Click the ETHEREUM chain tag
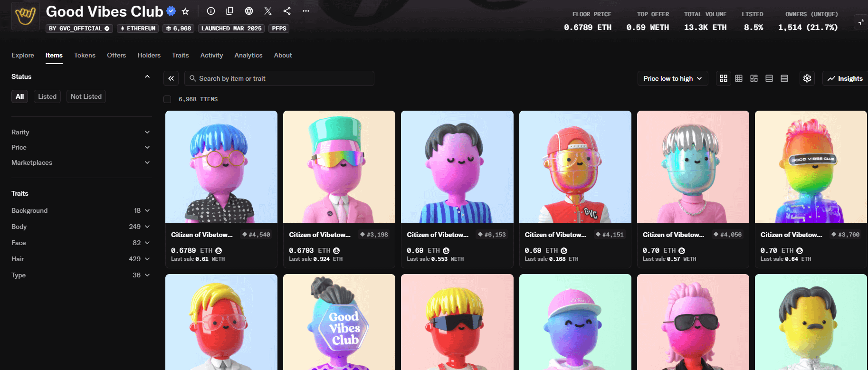This screenshot has height=370, width=868. tap(138, 28)
